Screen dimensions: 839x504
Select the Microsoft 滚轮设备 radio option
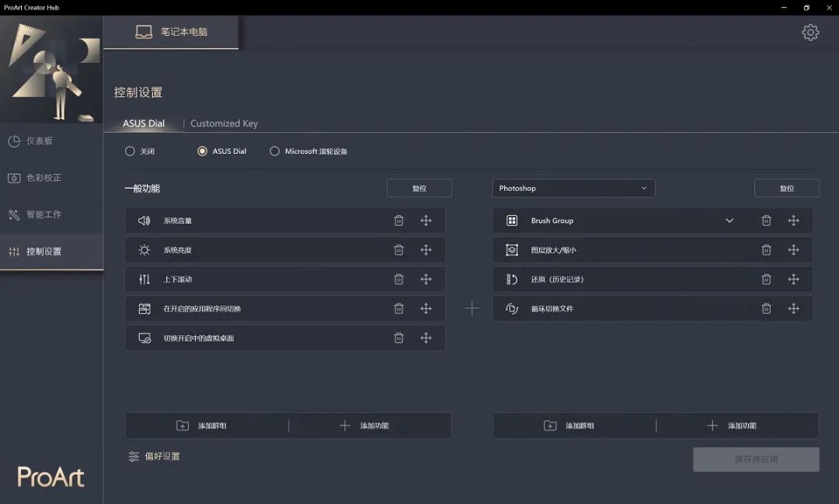click(274, 151)
